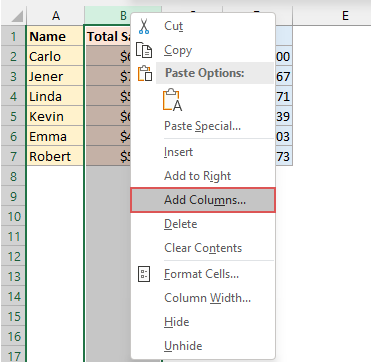Select row 4 header
The height and width of the screenshot is (362, 371).
coord(13,96)
